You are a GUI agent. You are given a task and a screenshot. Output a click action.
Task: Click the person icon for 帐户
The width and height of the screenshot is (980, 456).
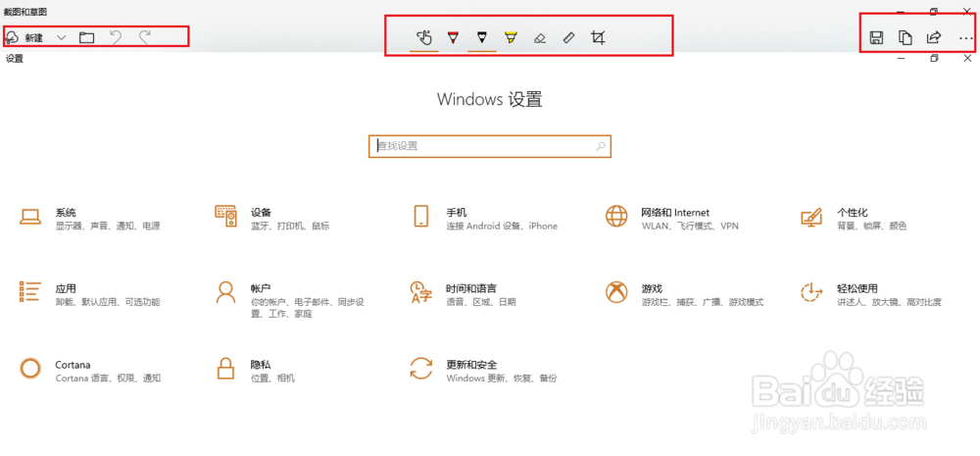coord(225,292)
